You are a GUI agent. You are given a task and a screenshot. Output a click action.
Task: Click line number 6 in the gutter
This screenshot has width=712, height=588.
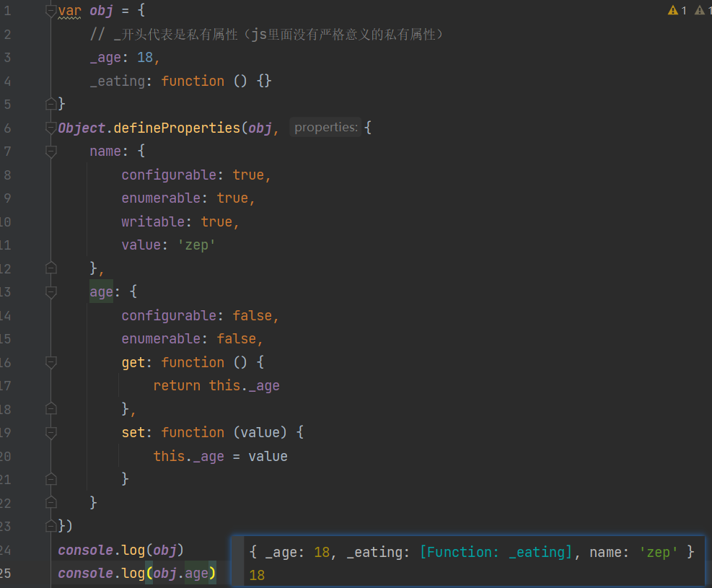7,128
